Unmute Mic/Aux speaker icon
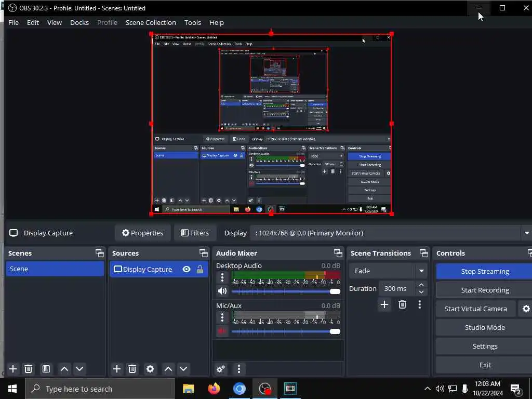The height and width of the screenshot is (399, 532). click(222, 331)
